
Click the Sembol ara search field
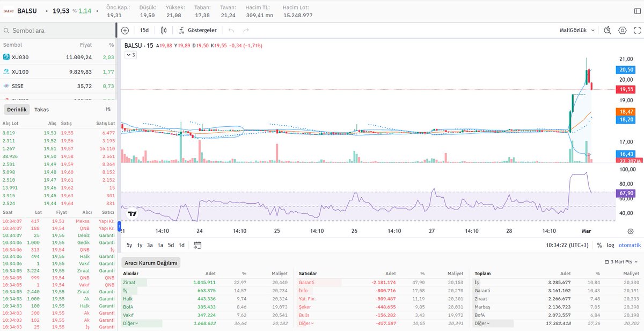(x=58, y=31)
